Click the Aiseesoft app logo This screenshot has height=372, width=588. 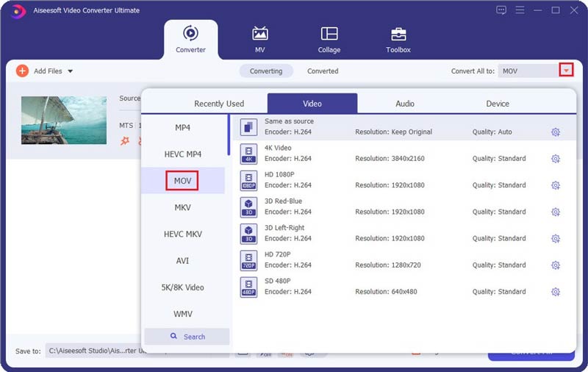(17, 11)
